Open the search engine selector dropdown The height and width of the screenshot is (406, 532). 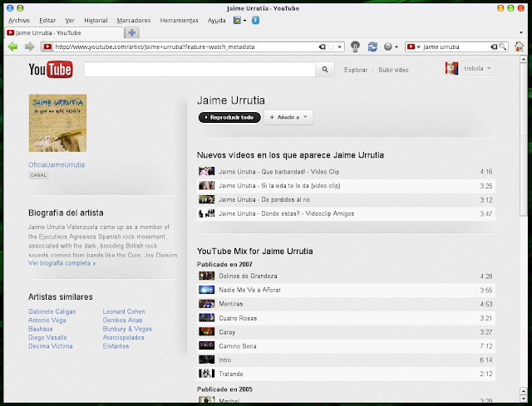pos(419,46)
